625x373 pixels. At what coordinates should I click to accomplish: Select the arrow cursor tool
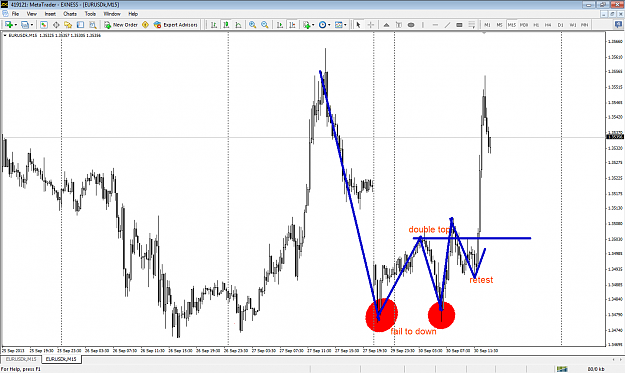click(x=358, y=25)
